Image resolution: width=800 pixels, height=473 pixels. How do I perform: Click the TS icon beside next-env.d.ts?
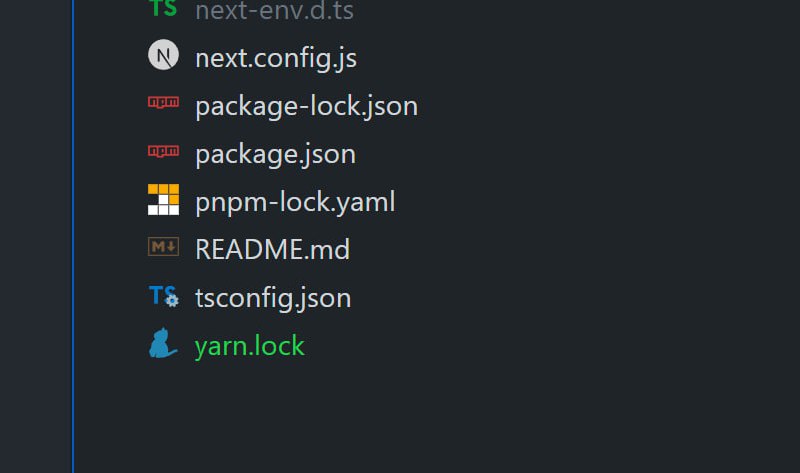163,9
